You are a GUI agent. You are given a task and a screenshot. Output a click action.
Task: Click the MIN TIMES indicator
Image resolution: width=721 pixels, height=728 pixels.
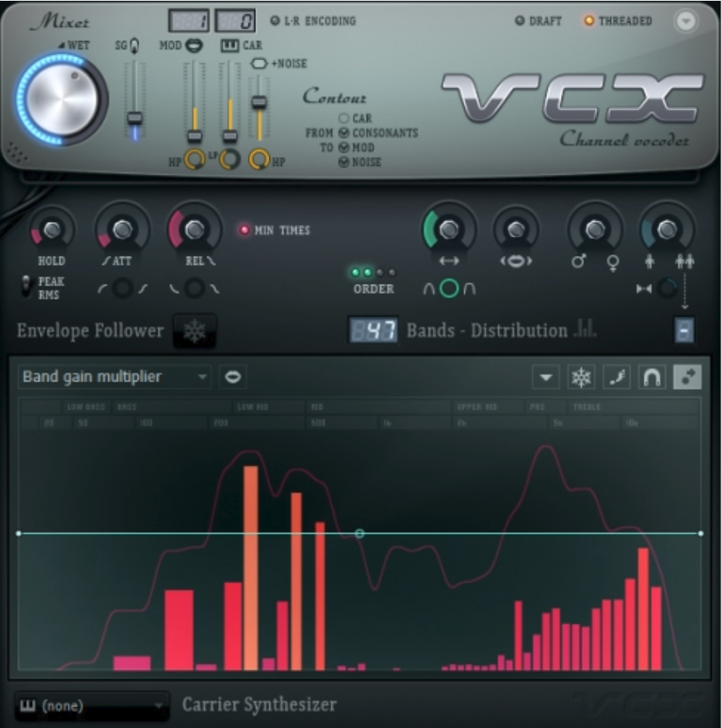coord(245,228)
